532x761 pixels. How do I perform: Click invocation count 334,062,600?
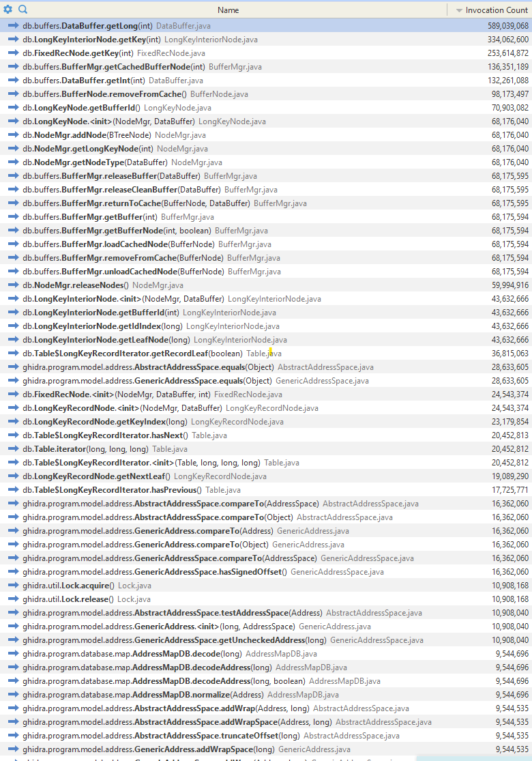point(507,40)
